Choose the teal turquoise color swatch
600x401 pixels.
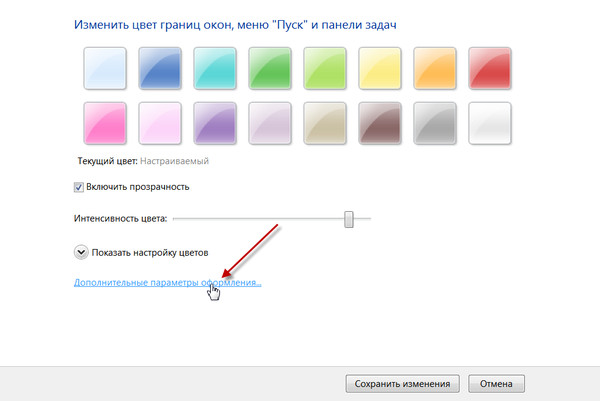215,68
